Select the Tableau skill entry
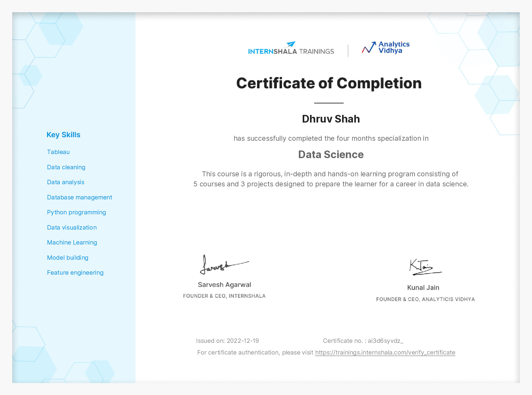The image size is (532, 395). click(58, 152)
